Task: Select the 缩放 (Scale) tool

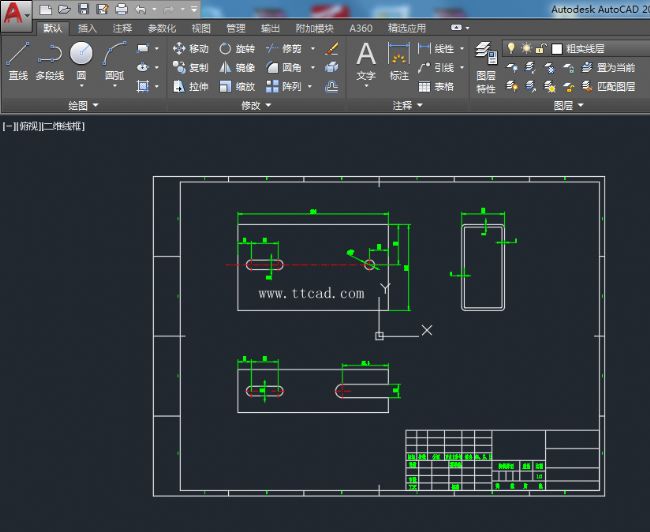Action: (x=237, y=86)
